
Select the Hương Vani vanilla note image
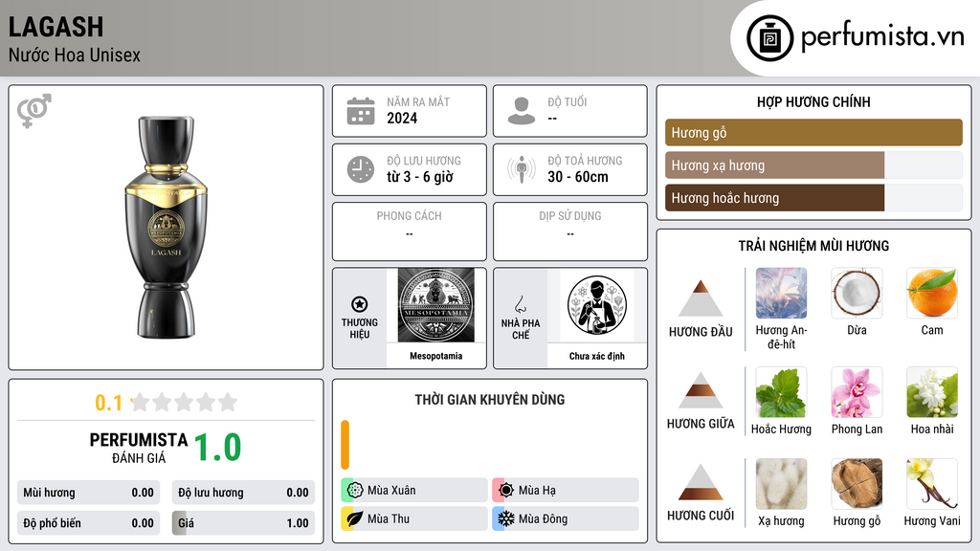click(x=932, y=484)
